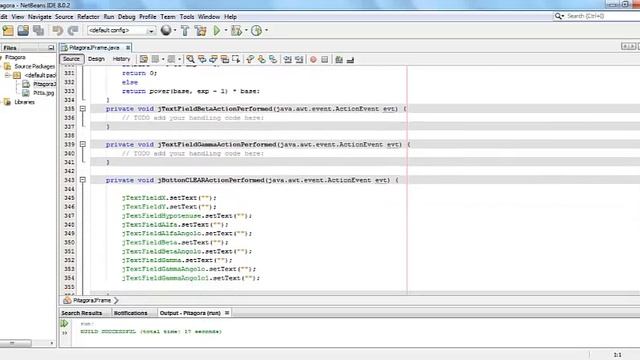Click Find Selection magnifier icon

click(190, 60)
